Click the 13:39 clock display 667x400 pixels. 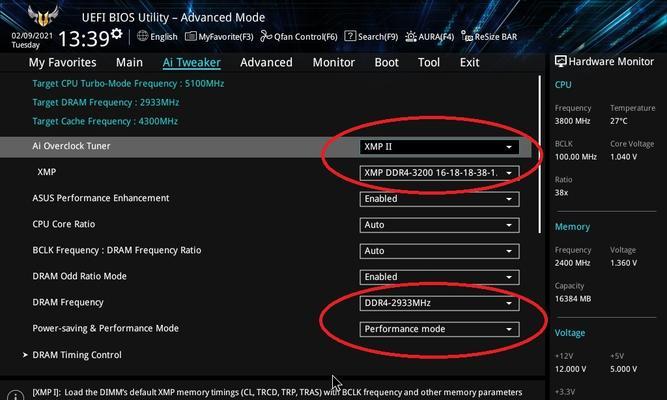pyautogui.click(x=84, y=39)
